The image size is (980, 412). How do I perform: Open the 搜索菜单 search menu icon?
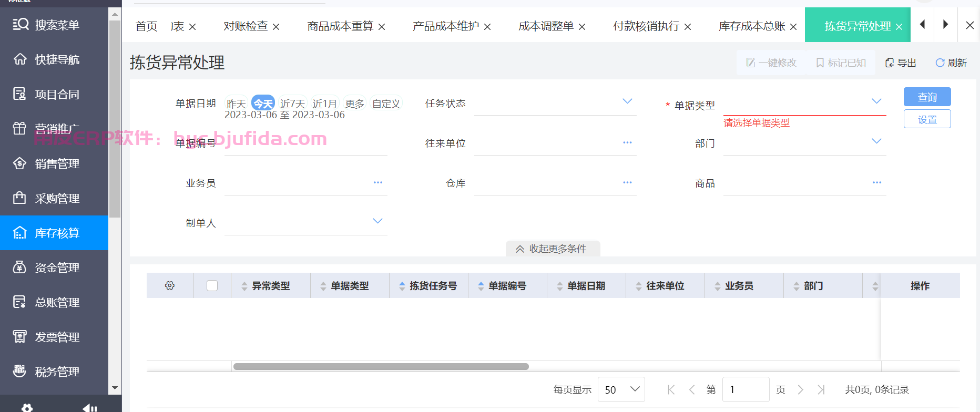[21, 24]
